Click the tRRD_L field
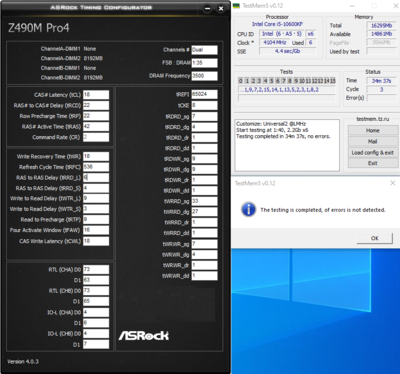Viewport: 400px width, 374px height. pos(96,178)
